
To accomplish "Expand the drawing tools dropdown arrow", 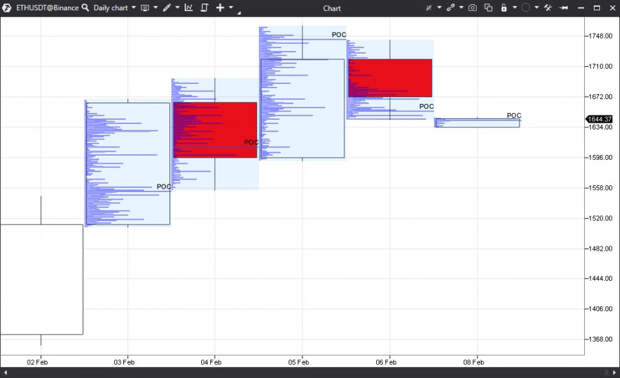I will pos(177,8).
